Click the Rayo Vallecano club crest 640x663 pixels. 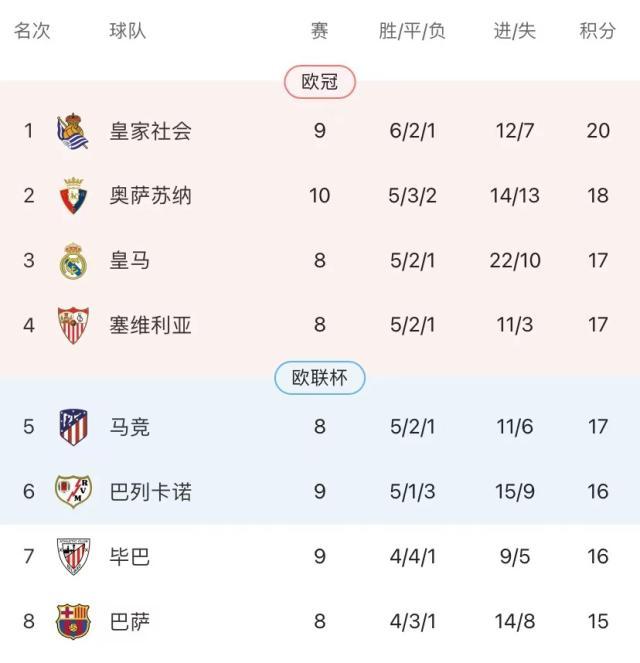pos(73,492)
